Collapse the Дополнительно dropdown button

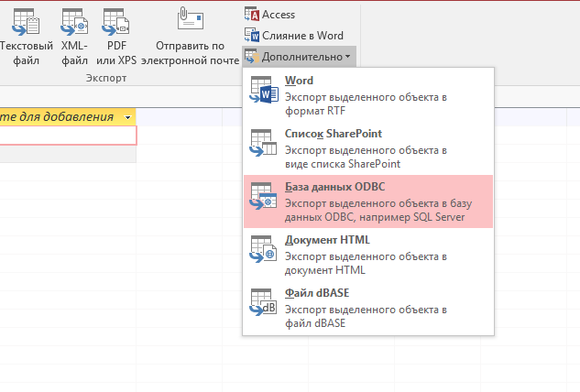[298, 57]
